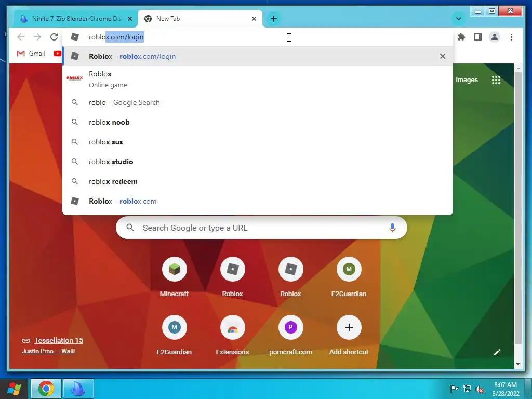Open the Extensions shortcut tile
Viewport: 532px width, 399px height.
click(232, 335)
